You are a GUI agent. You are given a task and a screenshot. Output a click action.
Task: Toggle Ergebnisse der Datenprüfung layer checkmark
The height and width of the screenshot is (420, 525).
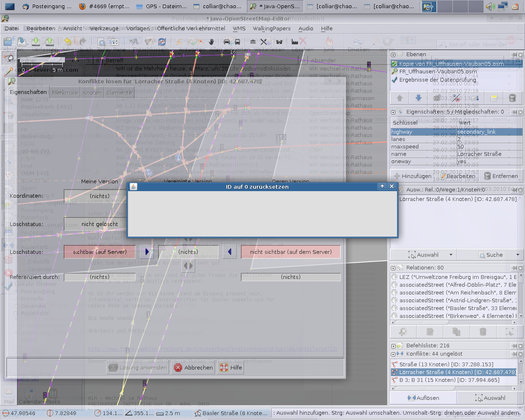pyautogui.click(x=394, y=80)
